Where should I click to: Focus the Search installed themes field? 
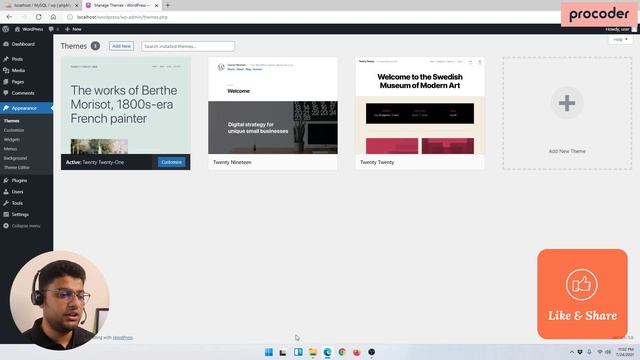pos(188,46)
